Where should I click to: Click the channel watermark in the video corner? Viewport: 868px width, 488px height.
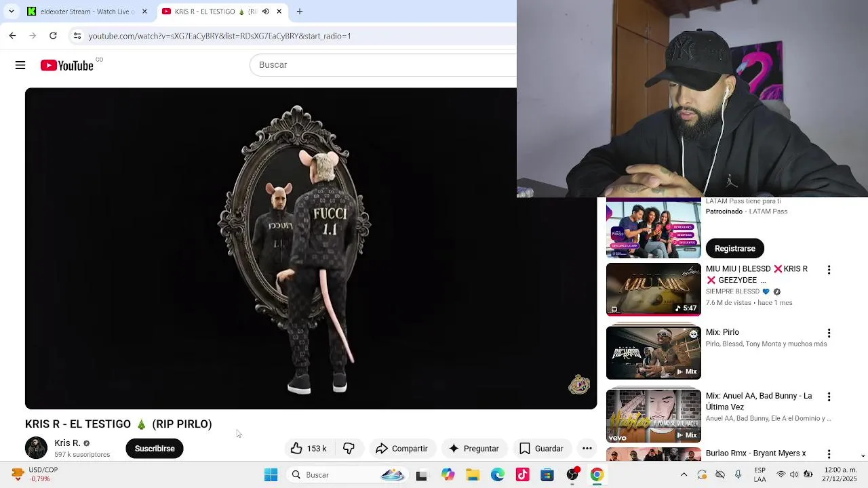click(x=578, y=384)
